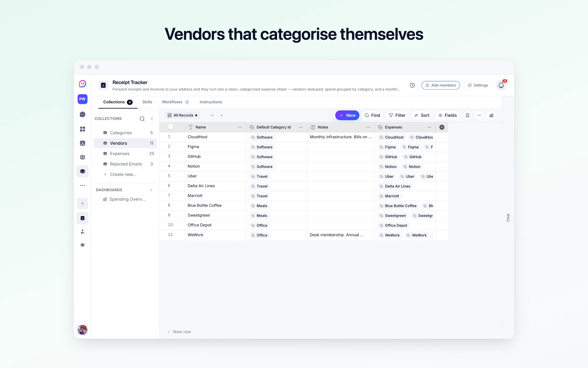Search collections with magnifier icon
The width and height of the screenshot is (588, 368).
coord(142,119)
